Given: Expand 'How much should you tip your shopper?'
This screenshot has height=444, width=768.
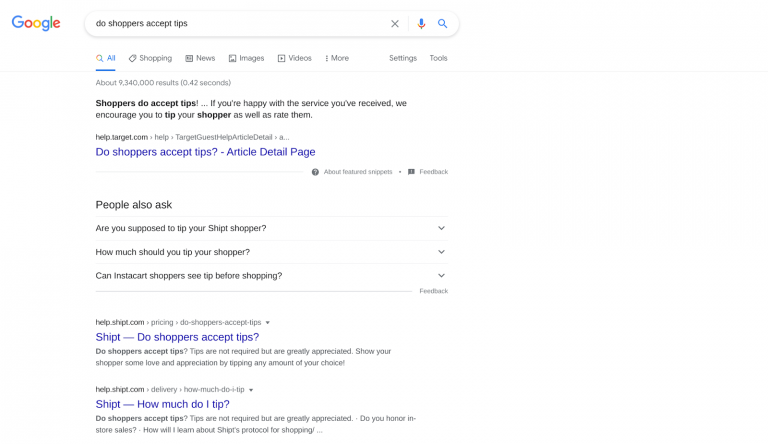Looking at the screenshot, I should pos(272,252).
